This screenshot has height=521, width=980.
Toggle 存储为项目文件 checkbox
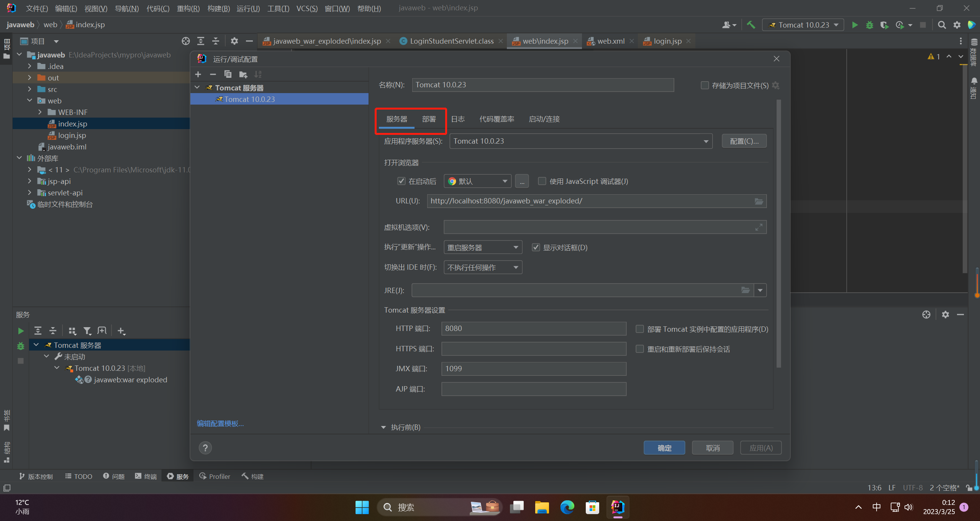pyautogui.click(x=704, y=85)
